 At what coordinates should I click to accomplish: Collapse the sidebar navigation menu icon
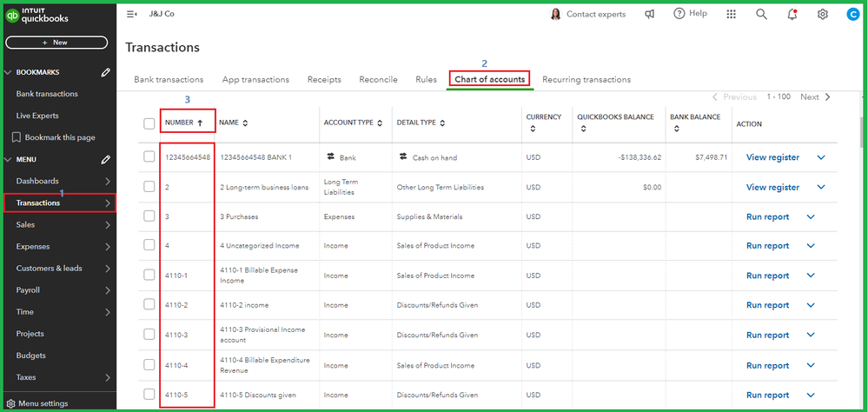132,14
